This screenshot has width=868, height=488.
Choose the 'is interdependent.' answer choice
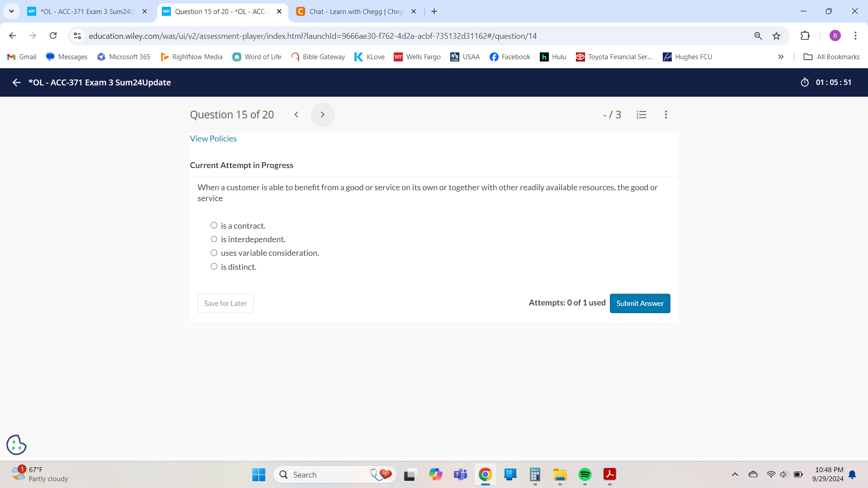coord(214,239)
